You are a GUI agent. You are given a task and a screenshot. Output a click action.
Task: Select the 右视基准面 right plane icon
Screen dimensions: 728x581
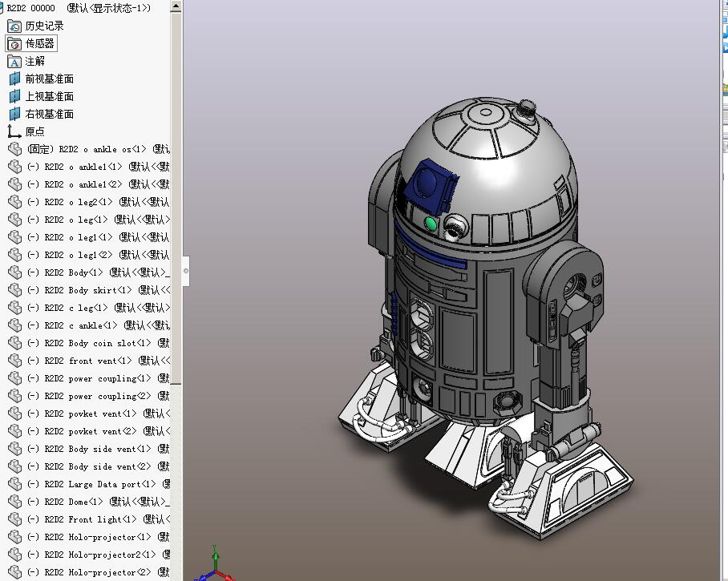14,114
